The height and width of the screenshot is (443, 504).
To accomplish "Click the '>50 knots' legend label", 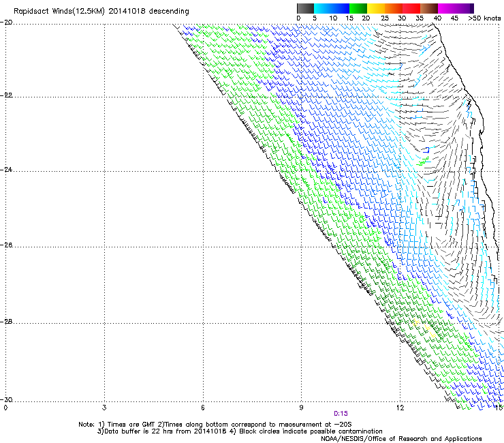I will pyautogui.click(x=484, y=18).
